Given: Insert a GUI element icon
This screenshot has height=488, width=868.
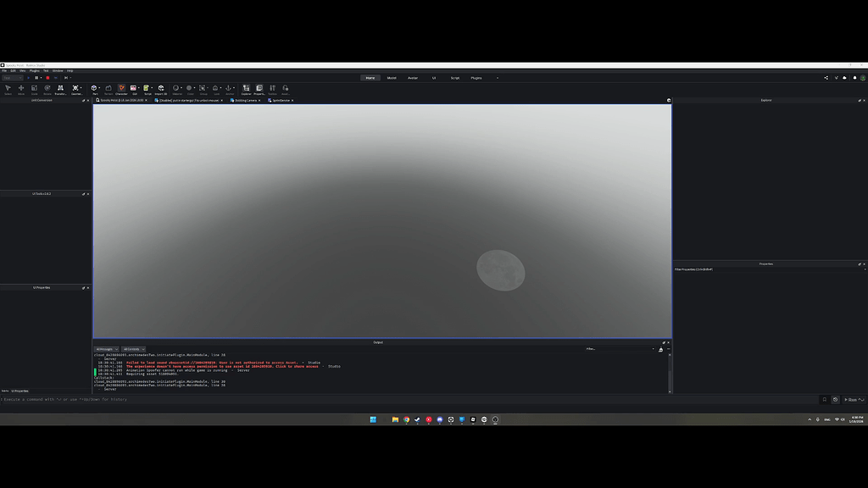Looking at the screenshot, I should coord(133,89).
